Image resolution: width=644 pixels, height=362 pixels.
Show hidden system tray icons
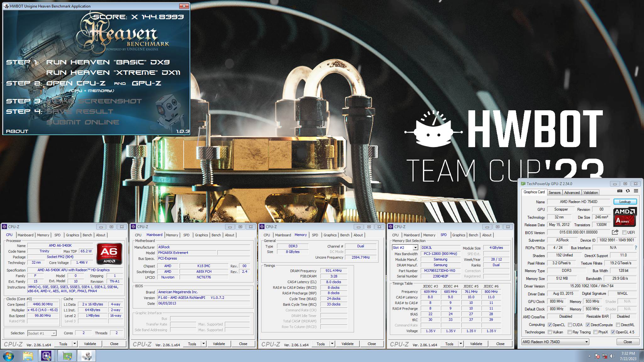point(589,356)
